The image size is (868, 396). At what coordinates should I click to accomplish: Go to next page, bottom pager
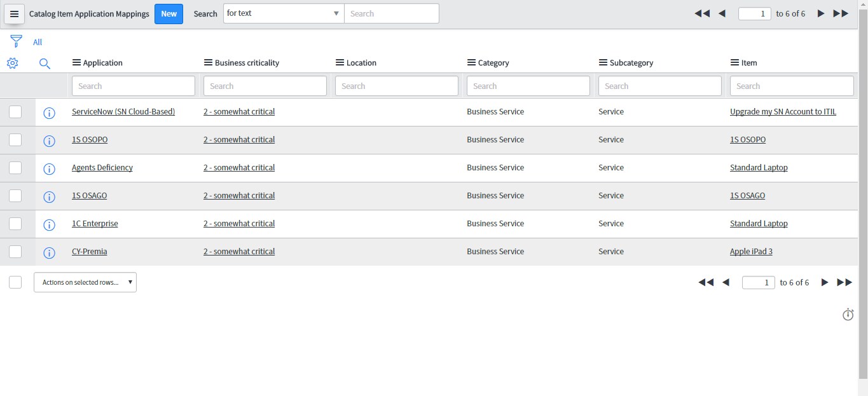tap(825, 282)
